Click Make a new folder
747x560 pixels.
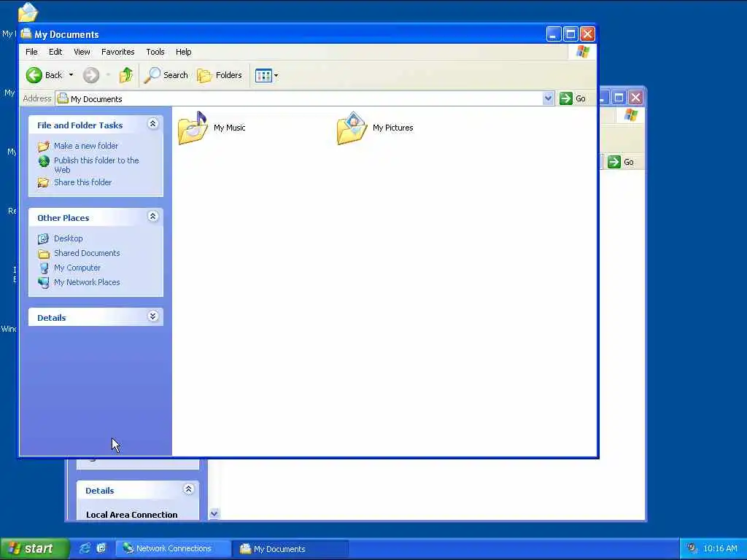pos(86,146)
